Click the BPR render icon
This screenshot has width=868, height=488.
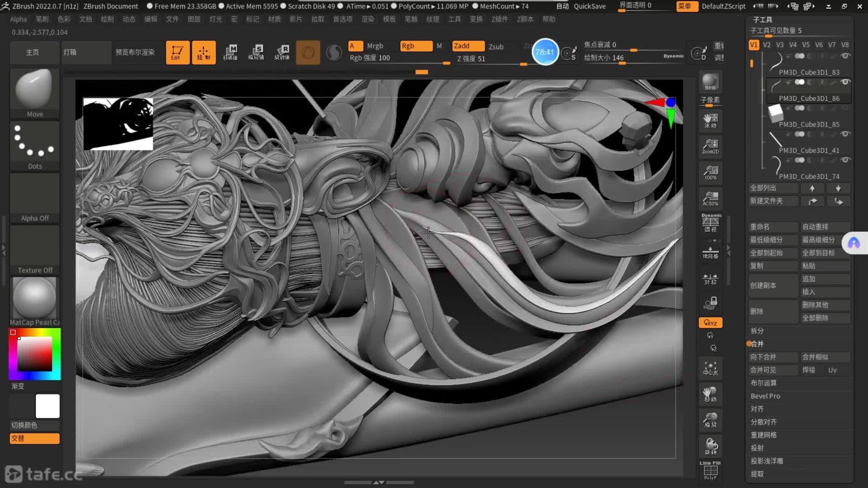[x=710, y=82]
